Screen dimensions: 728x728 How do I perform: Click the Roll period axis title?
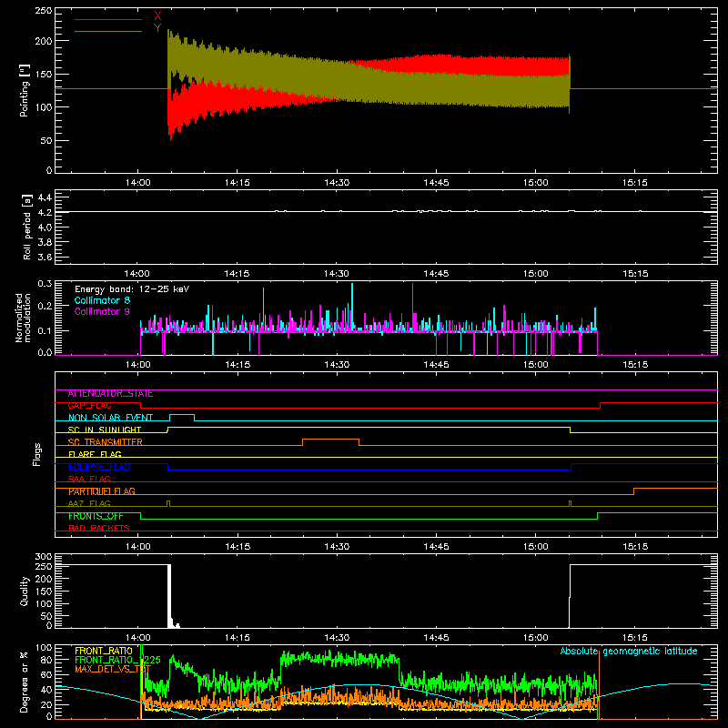pos(27,227)
